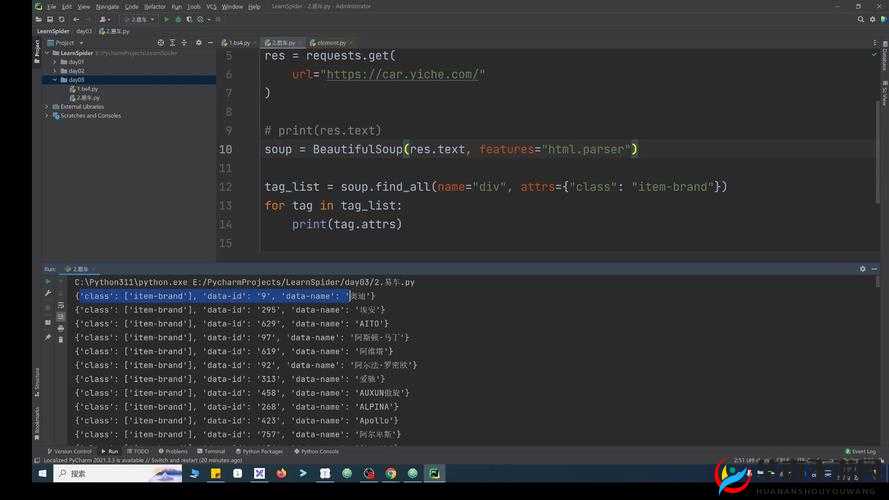Click the Search Everywhere magnifier icon
This screenshot has height=500, width=889.
point(861,19)
